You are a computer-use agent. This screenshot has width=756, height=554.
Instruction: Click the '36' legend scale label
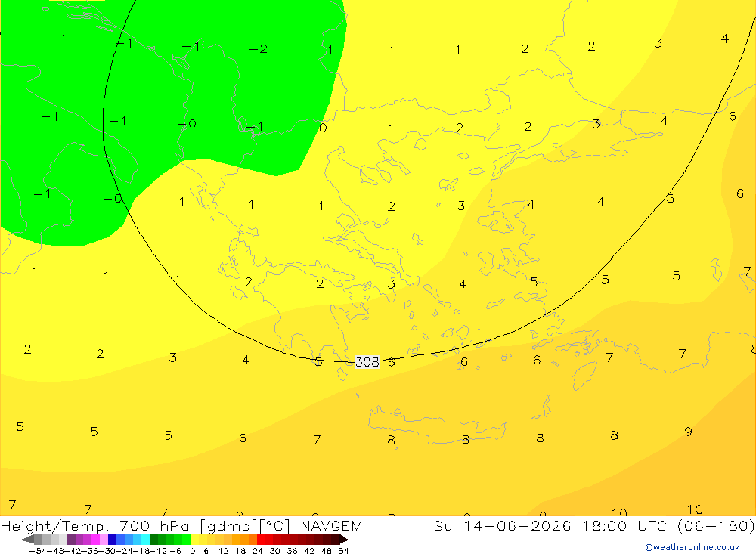click(x=292, y=551)
